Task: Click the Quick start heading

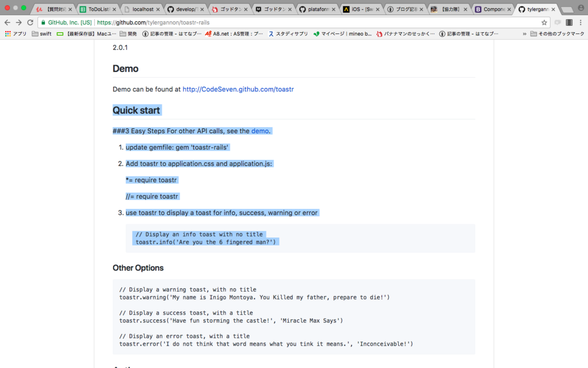Action: coord(137,110)
